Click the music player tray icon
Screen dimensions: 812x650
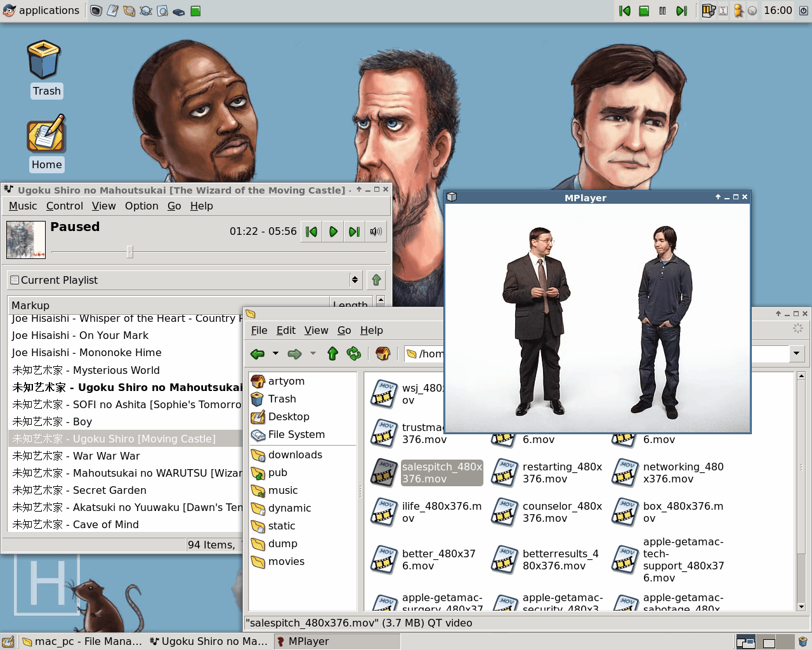709,10
